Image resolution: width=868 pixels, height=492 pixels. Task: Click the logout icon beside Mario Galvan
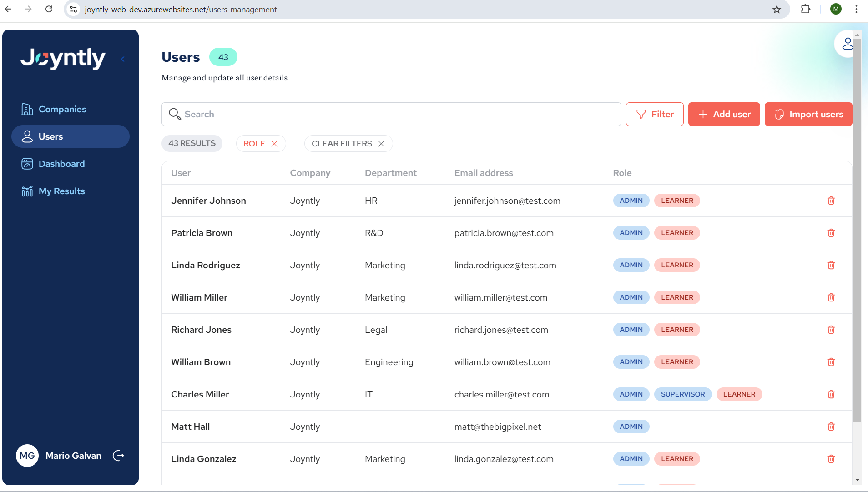(118, 456)
